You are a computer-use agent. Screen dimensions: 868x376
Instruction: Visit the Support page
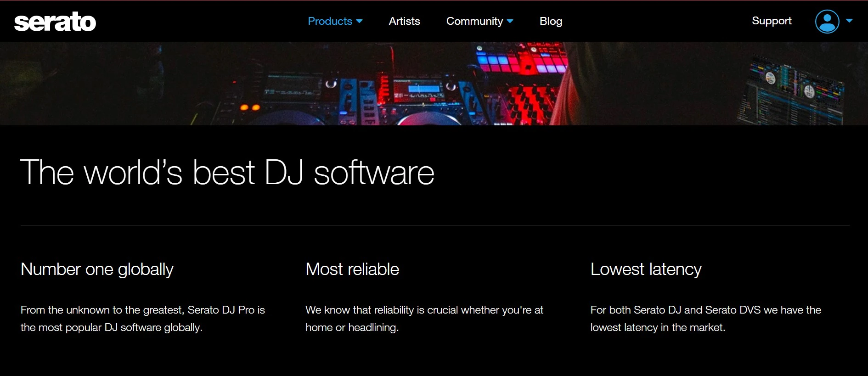point(772,21)
